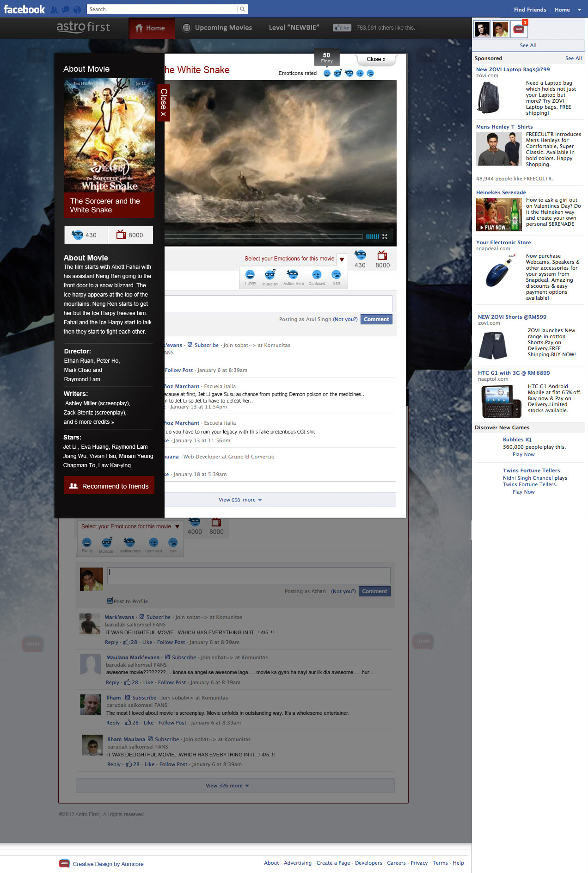Click the search magnifier icon
588x873 pixels.
(x=242, y=9)
